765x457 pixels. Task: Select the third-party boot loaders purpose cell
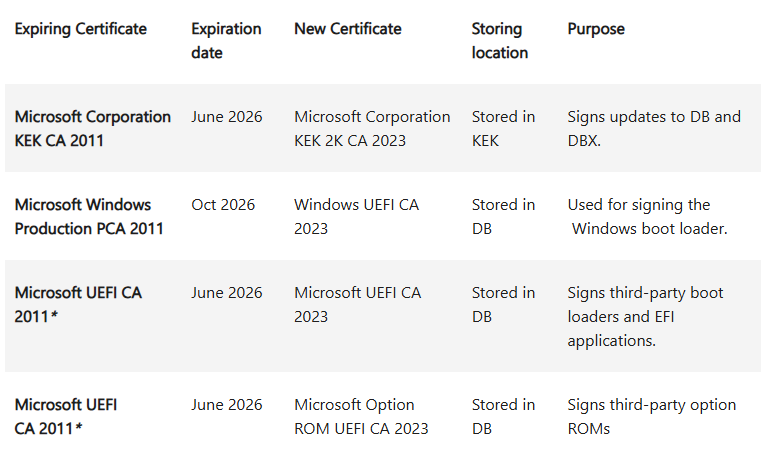(x=645, y=316)
